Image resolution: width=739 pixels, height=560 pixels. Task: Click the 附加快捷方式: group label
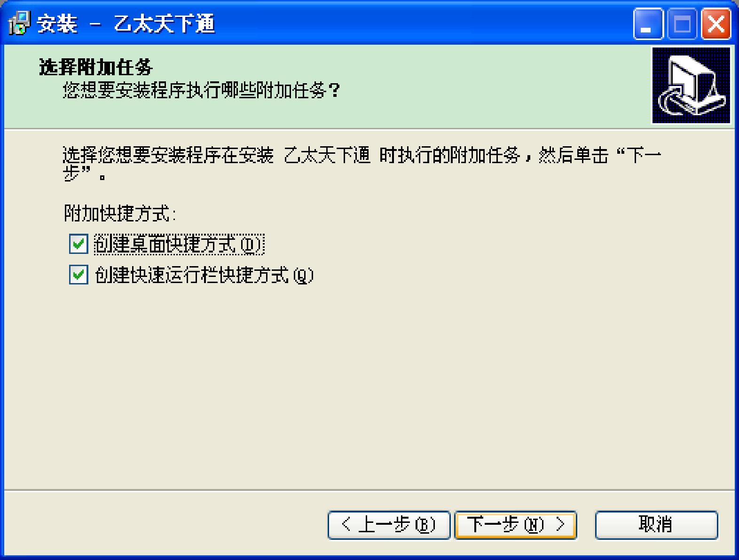point(120,214)
